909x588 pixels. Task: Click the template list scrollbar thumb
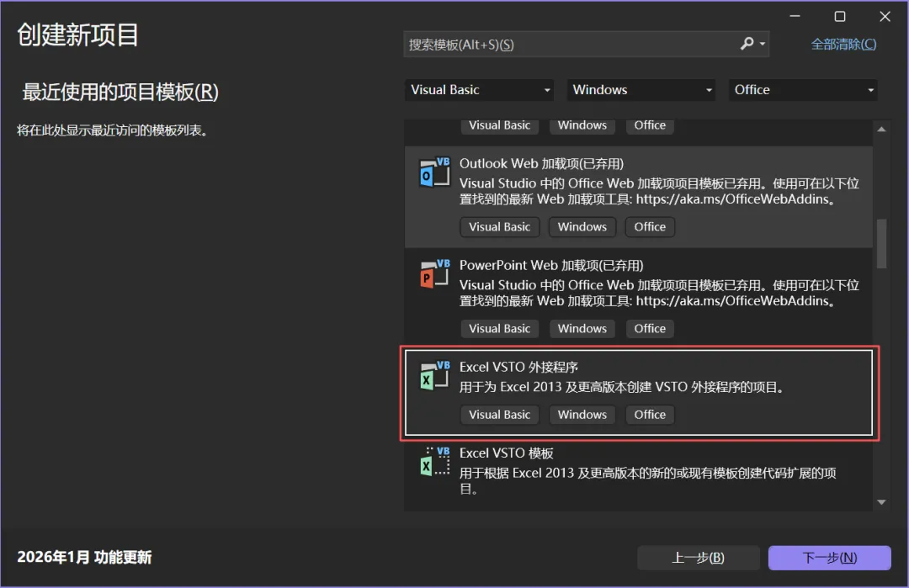click(x=882, y=243)
